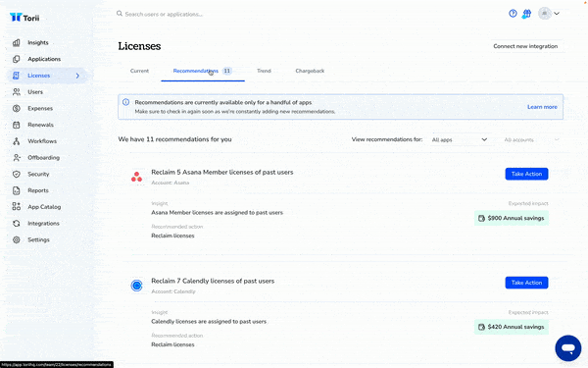This screenshot has width=588, height=368.
Task: Click the Calendly app logo
Action: coord(136,286)
